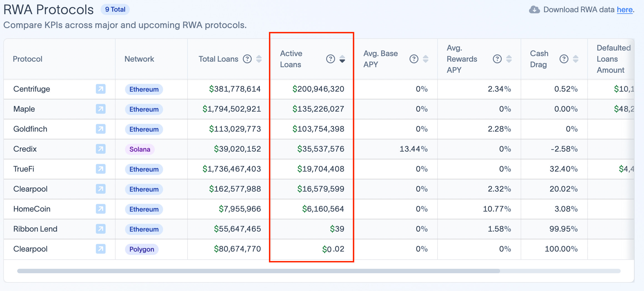
Task: Click the Active Loans header label
Action: 291,59
